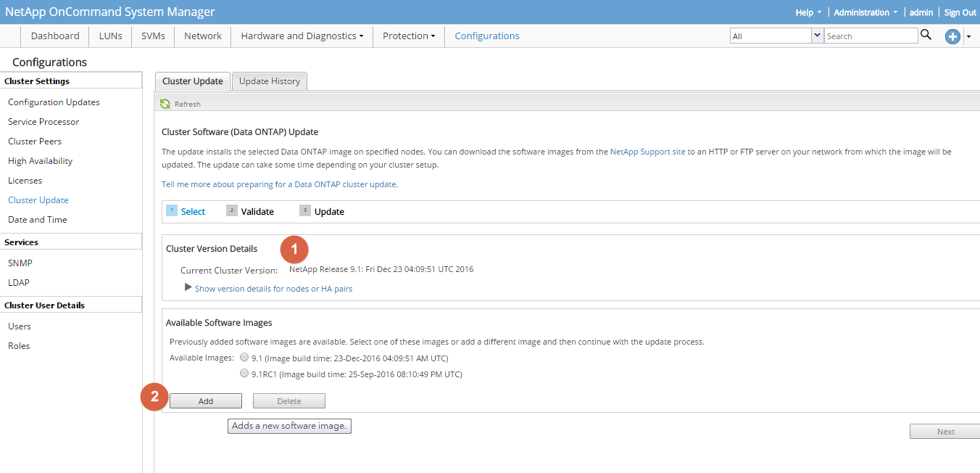Click the Update wizard step
Image resolution: width=980 pixels, height=473 pixels.
click(x=322, y=211)
